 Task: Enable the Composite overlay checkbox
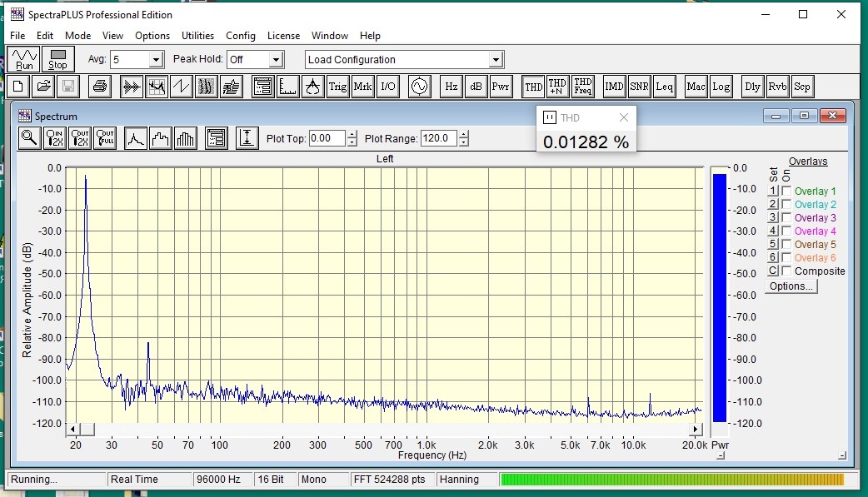(786, 271)
